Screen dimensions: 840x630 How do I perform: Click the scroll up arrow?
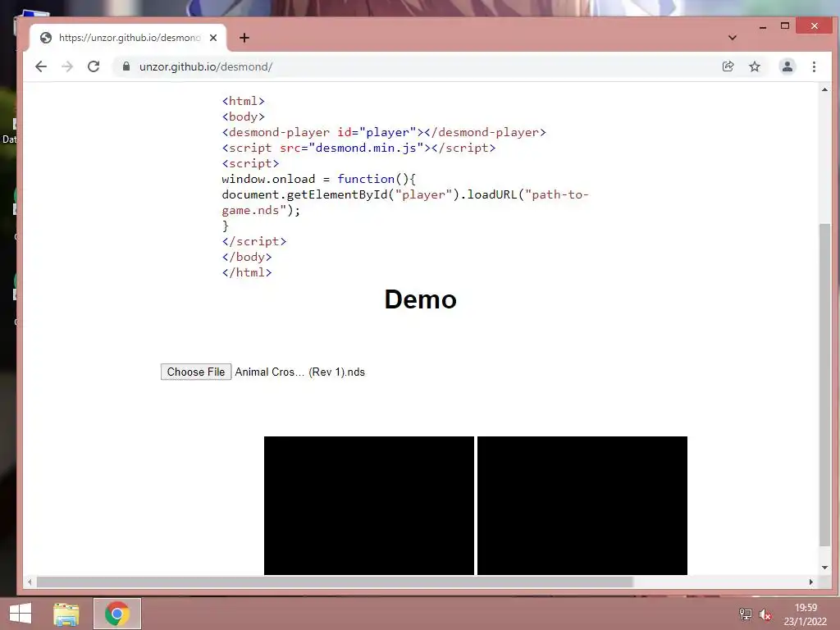pos(824,89)
